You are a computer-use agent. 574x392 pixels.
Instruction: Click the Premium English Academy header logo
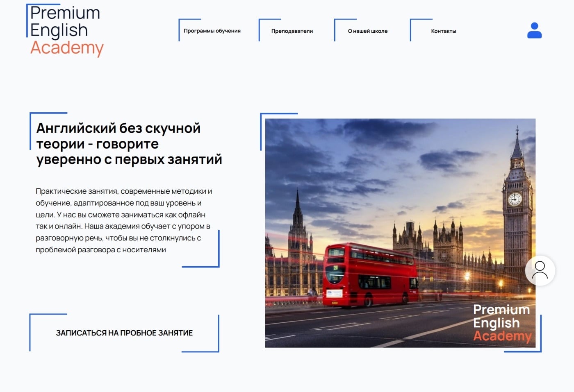click(x=66, y=31)
